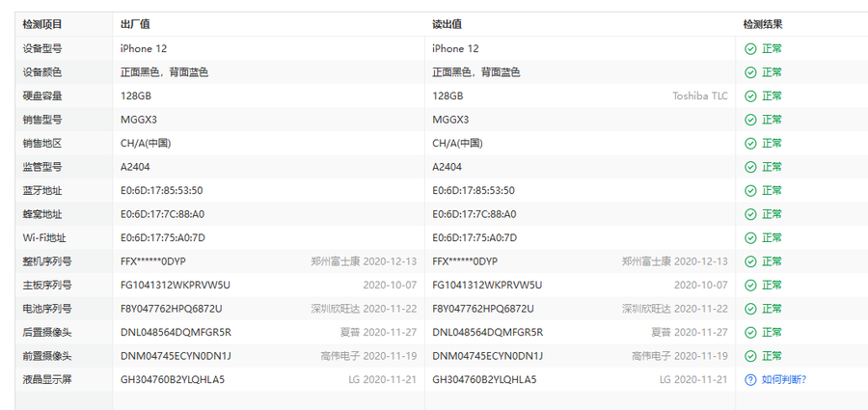Click 深圳欣旺达 2020-11-22 in the 出厂值 column

364,309
